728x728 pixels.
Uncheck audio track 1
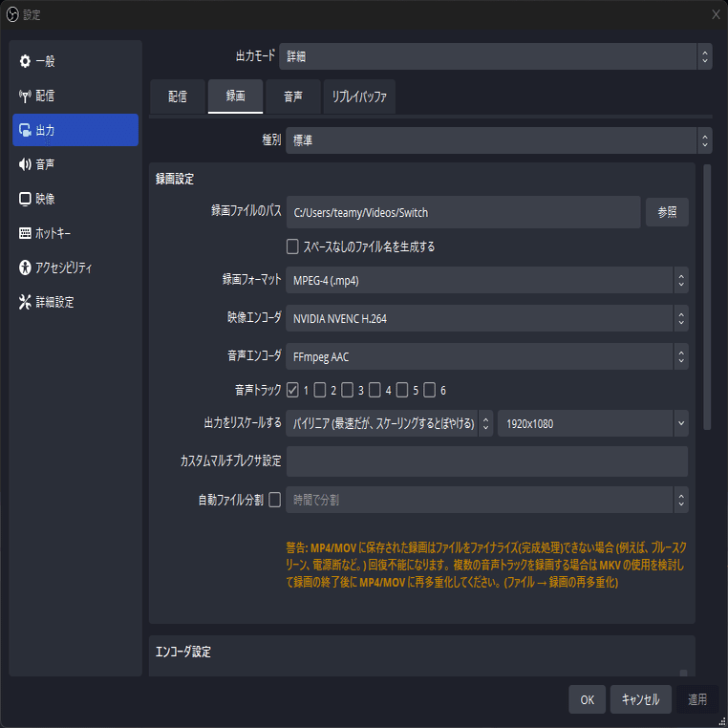(292, 390)
